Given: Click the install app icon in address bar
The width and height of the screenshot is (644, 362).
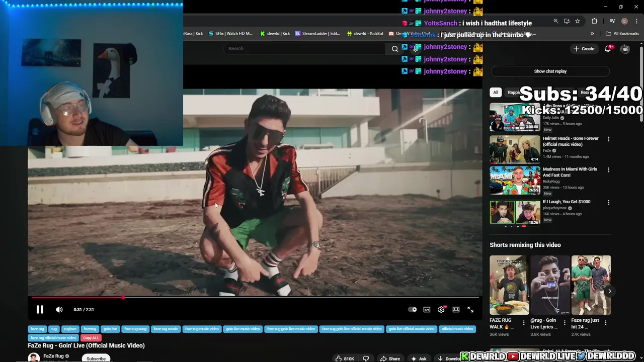Looking at the screenshot, I should [567, 21].
